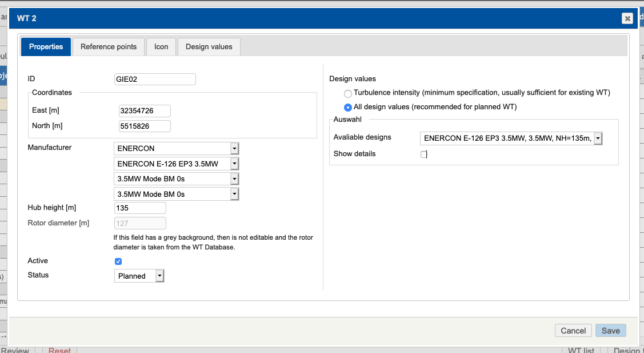Switch to the Reference points tab
The image size is (644, 353).
coord(108,46)
